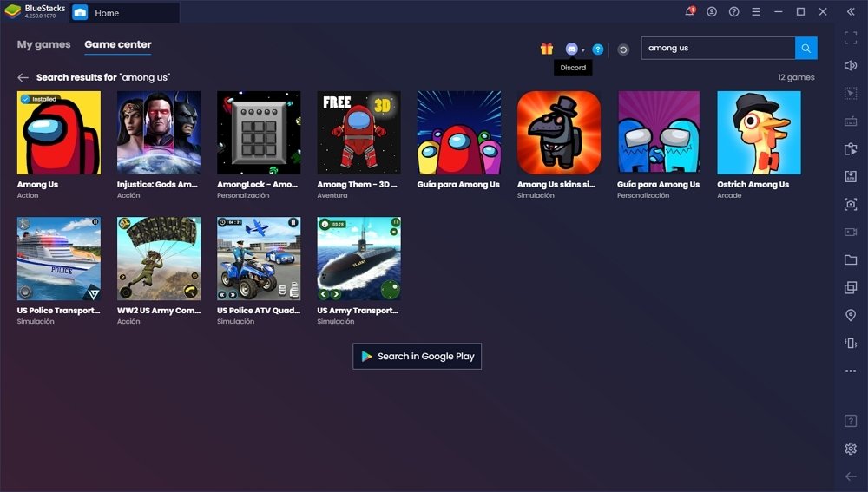
Task: Open the multi-instance manager icon
Action: 851,287
